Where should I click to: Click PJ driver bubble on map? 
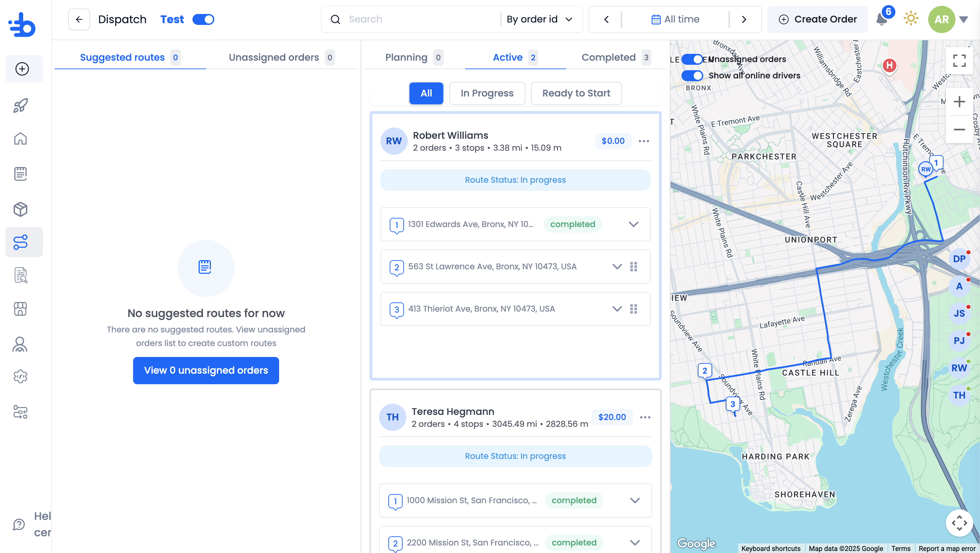[x=959, y=341]
